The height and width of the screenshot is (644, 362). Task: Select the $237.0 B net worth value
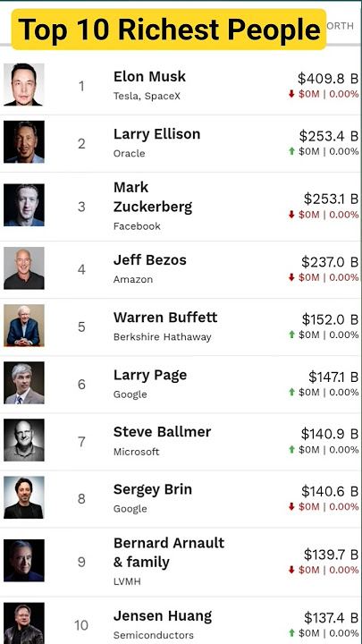[330, 261]
